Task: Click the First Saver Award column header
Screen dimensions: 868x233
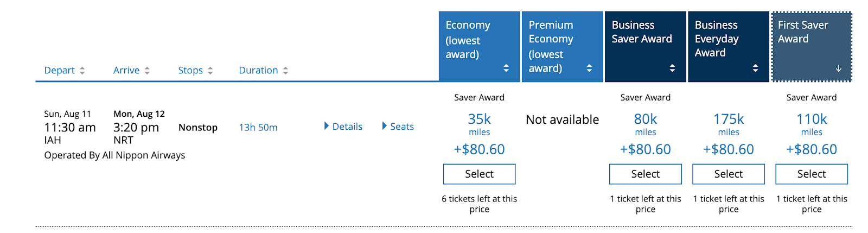Action: (x=803, y=32)
